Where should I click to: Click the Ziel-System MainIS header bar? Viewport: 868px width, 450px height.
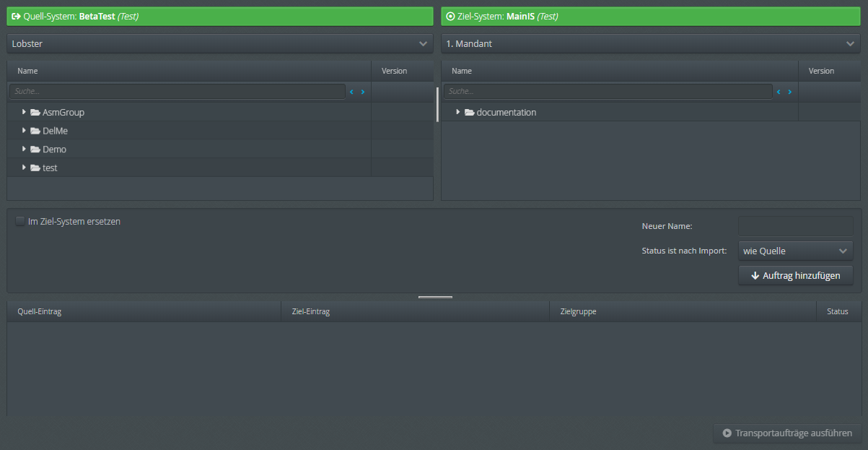pos(650,16)
